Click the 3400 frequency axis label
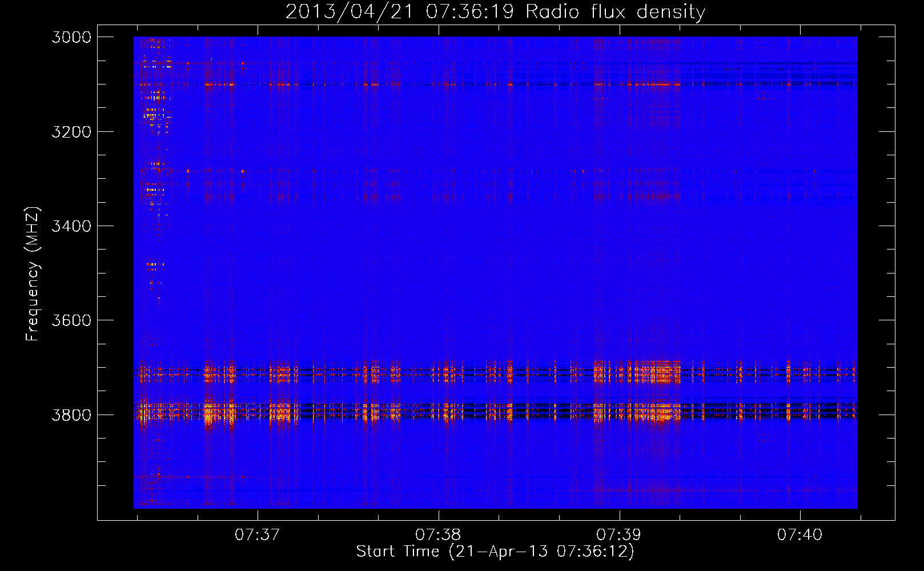 coord(71,226)
